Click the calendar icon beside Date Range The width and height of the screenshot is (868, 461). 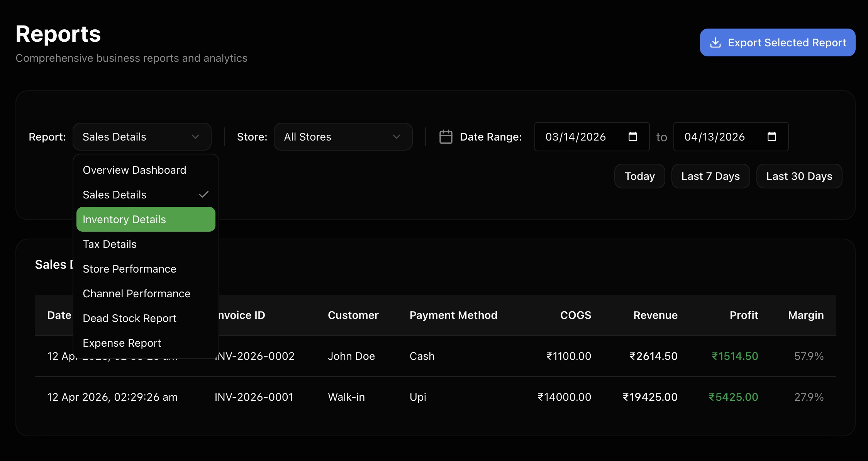coord(446,137)
